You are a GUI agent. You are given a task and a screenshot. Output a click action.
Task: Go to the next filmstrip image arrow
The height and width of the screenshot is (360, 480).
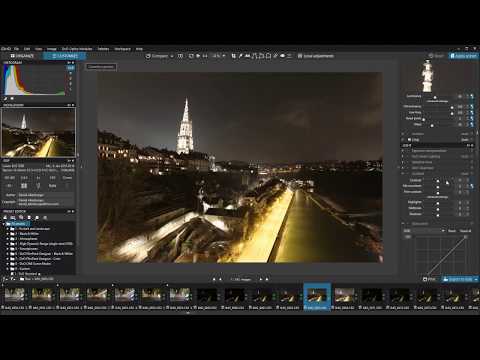coord(261,279)
